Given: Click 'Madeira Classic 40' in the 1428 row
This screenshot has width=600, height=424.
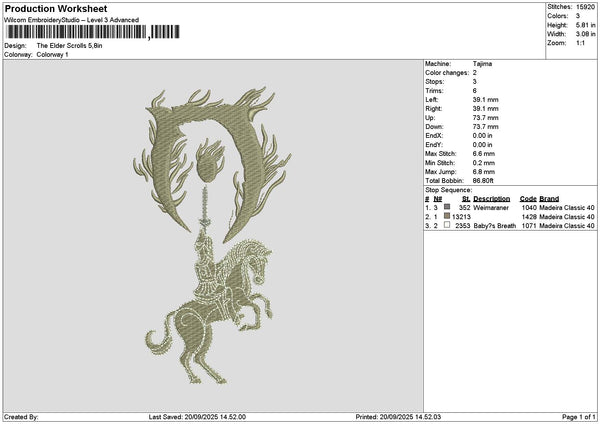Looking at the screenshot, I should pyautogui.click(x=567, y=217).
